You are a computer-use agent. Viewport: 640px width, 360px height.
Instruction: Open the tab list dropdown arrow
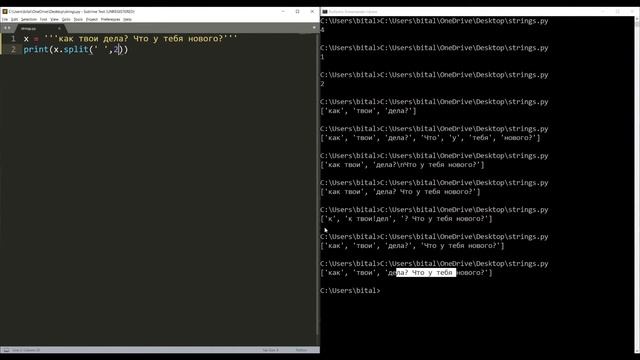point(314,28)
